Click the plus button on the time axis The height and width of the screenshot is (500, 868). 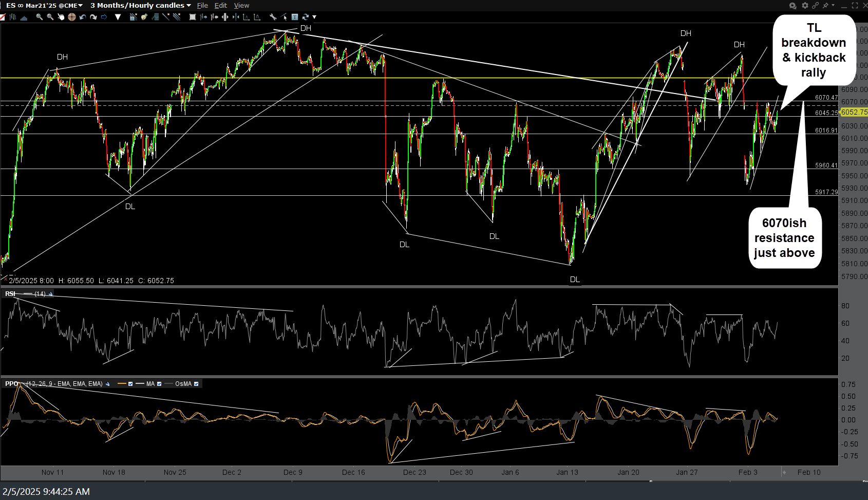pos(784,472)
